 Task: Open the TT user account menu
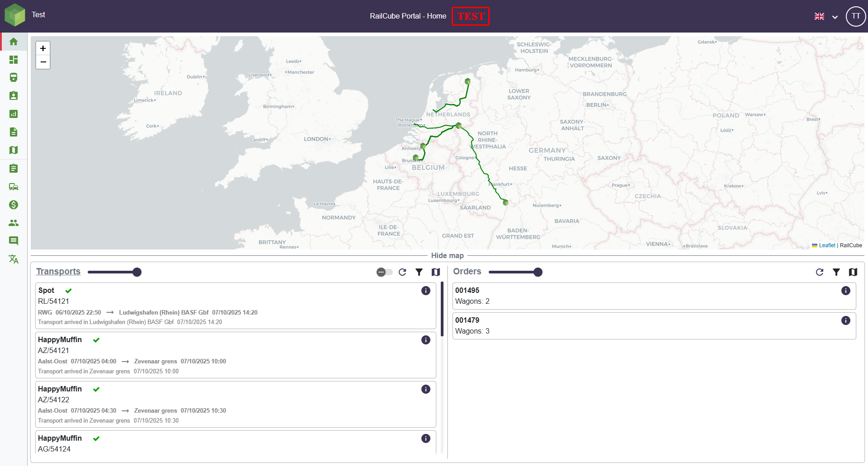click(855, 16)
